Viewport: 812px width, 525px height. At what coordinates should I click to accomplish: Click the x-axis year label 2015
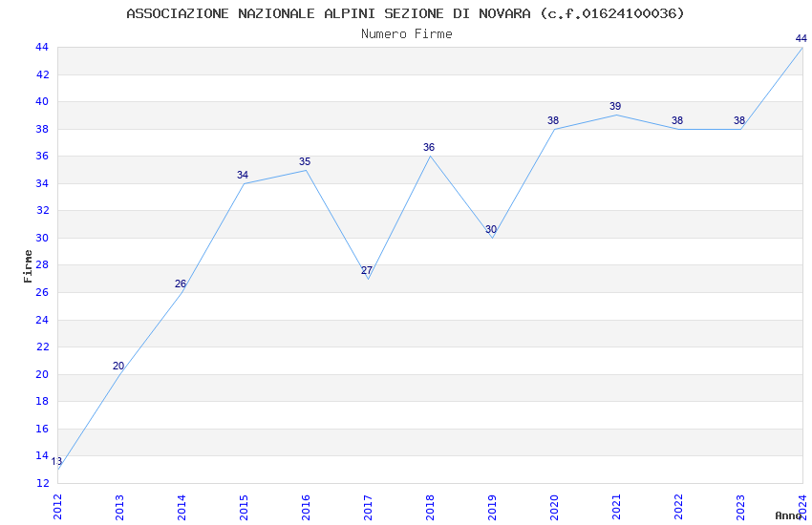click(244, 507)
